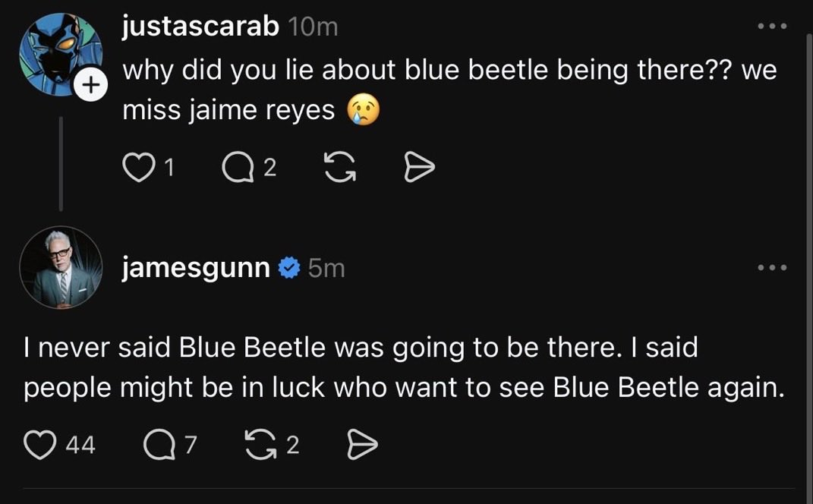Like the justascarab post with heart icon

coord(139,168)
